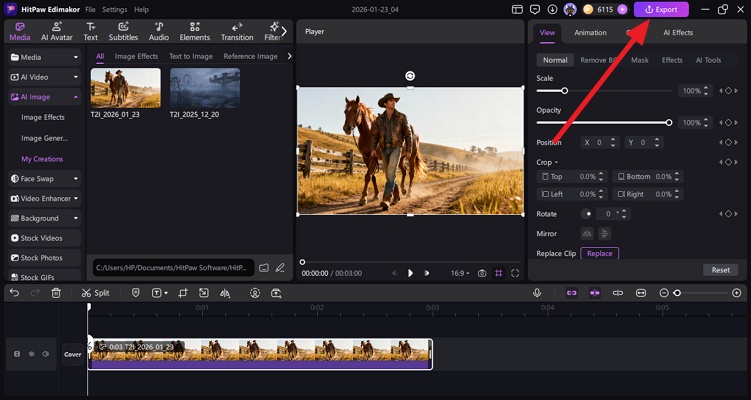This screenshot has width=751, height=400.
Task: Open the Subtitles tool
Action: coord(123,31)
